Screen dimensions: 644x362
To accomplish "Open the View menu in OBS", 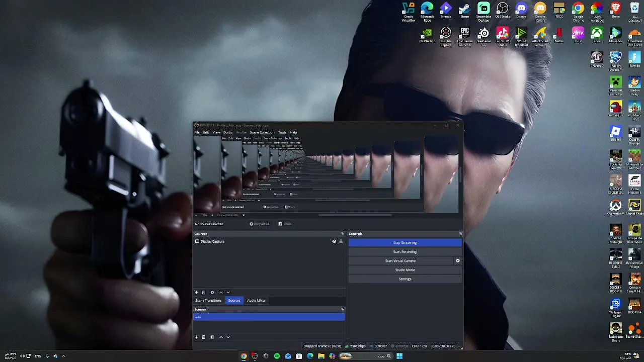I will tap(216, 132).
